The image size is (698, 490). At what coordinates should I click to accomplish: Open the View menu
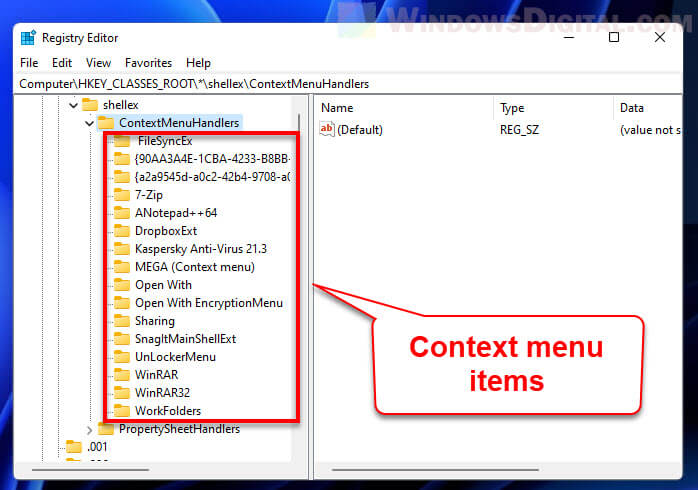click(98, 63)
